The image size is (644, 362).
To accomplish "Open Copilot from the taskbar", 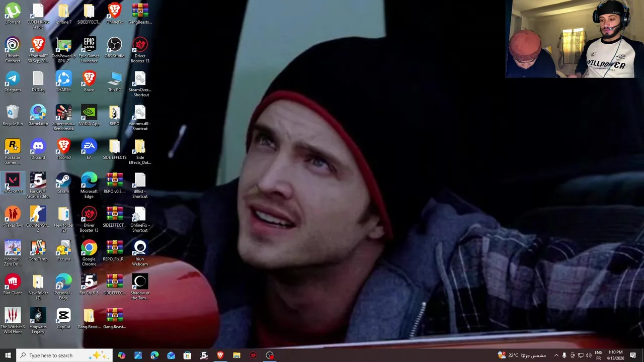I will 122,355.
